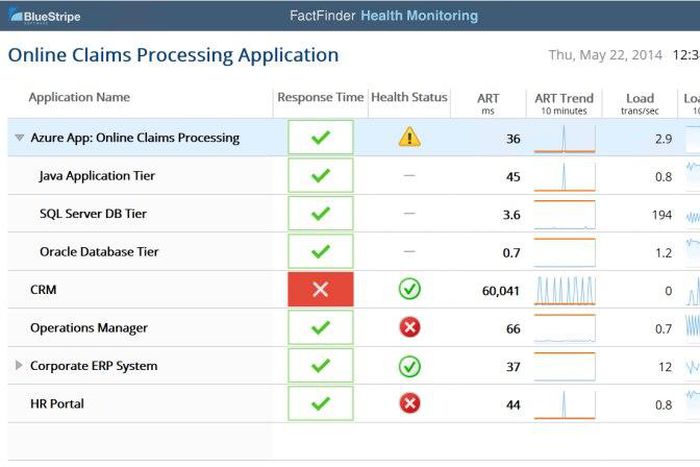The height and width of the screenshot is (467, 700).
Task: Click the Operations Manager ART value 66
Action: pyautogui.click(x=513, y=329)
